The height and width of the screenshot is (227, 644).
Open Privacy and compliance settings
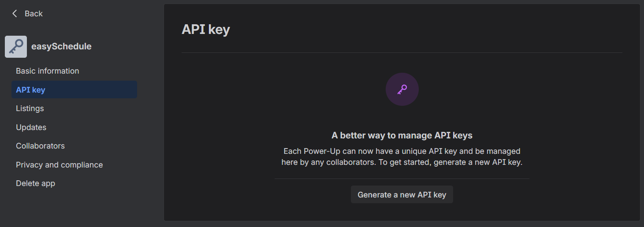point(59,165)
